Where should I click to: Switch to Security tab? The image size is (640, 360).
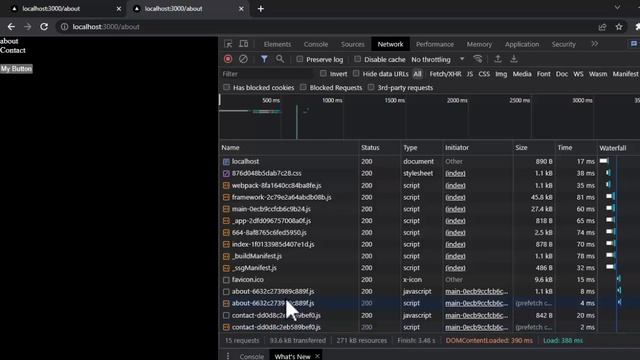563,44
